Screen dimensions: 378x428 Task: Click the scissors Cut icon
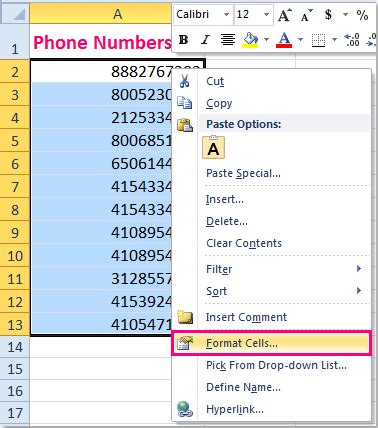184,81
